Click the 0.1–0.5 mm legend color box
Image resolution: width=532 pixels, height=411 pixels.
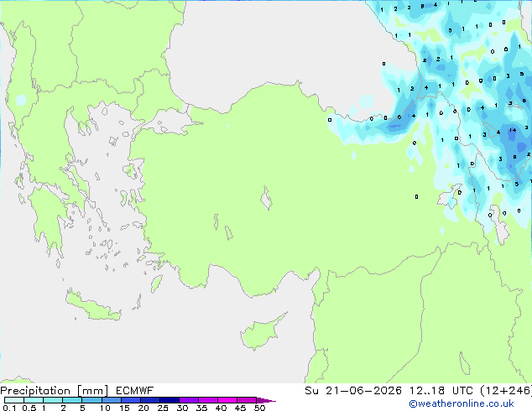tap(14, 400)
